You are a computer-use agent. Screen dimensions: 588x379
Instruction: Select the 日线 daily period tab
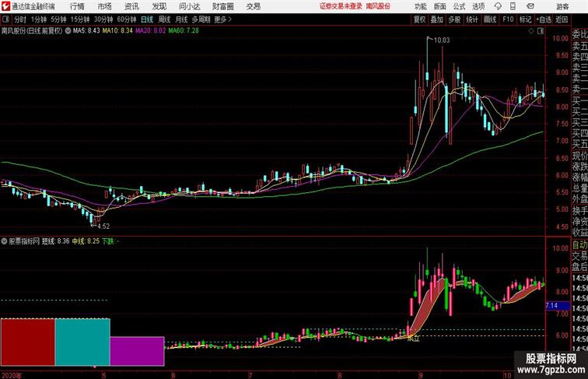tap(147, 19)
